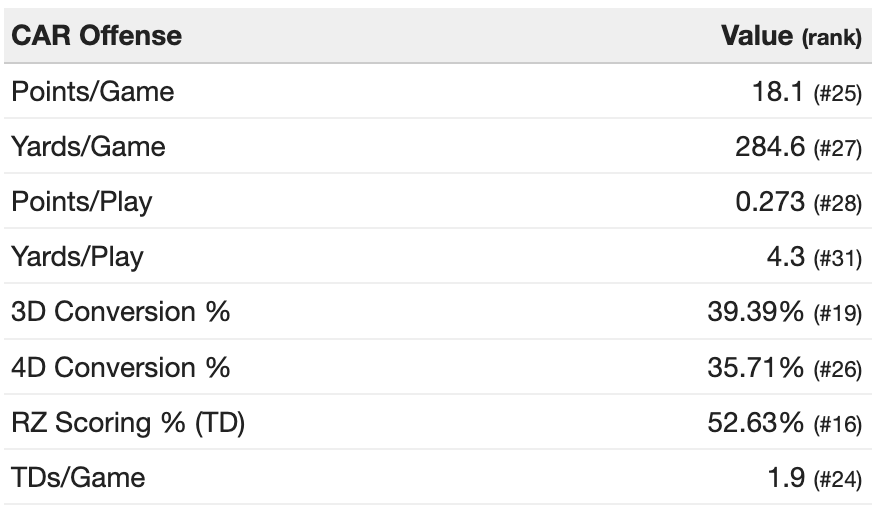Select the 1.9 TDs per game value

[786, 478]
